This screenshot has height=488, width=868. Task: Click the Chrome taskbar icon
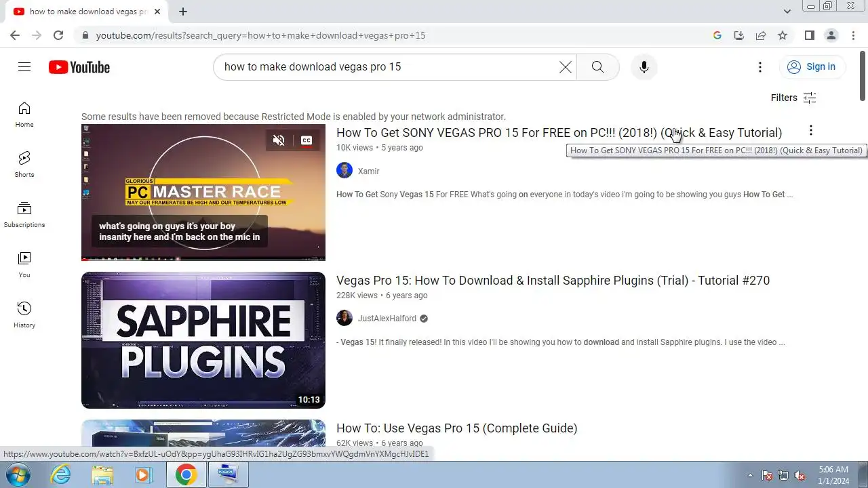pos(186,475)
